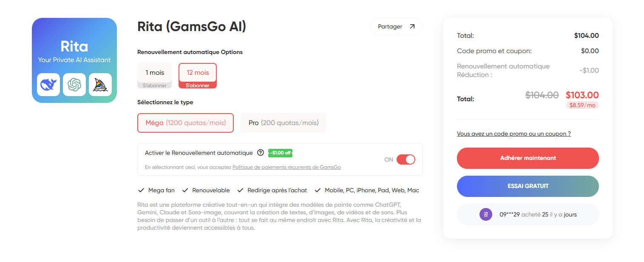The image size is (644, 262).
Task: Start the ESSAI GRATUIT free trial
Action: click(528, 186)
